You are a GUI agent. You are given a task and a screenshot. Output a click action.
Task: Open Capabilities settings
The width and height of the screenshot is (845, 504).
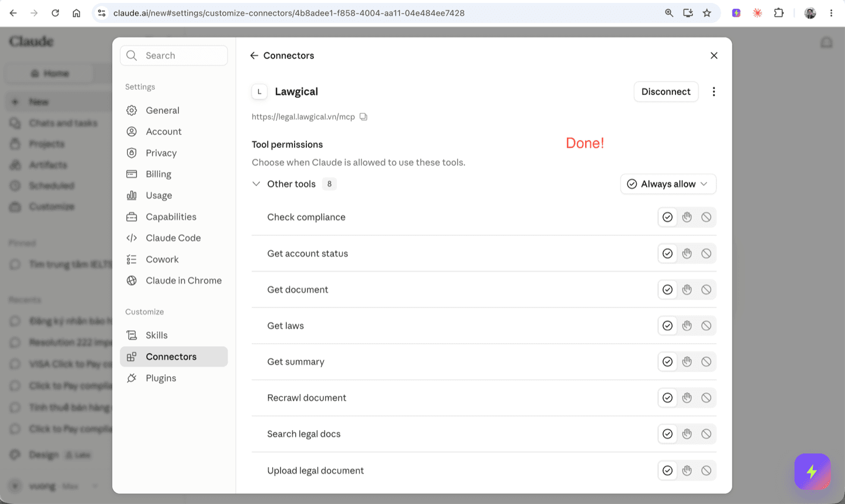174,217
